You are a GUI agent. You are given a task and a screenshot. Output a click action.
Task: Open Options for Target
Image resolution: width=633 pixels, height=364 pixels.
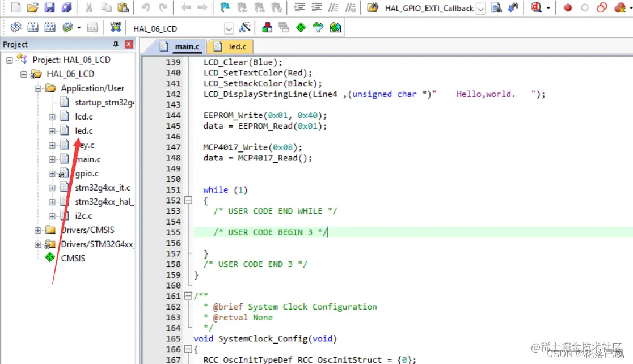tap(244, 27)
